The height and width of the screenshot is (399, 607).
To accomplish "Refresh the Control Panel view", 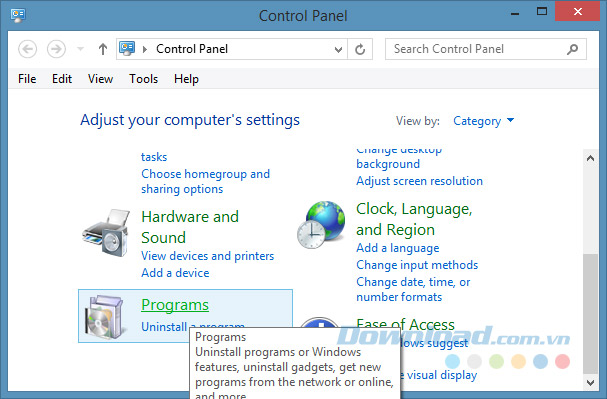I will pyautogui.click(x=360, y=49).
